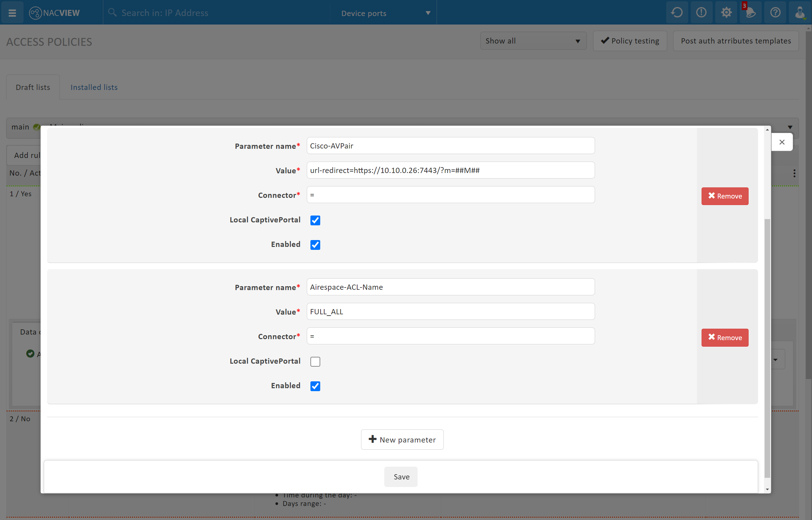Image resolution: width=812 pixels, height=520 pixels.
Task: Click the ACCESS POLICIES heading
Action: tap(49, 42)
